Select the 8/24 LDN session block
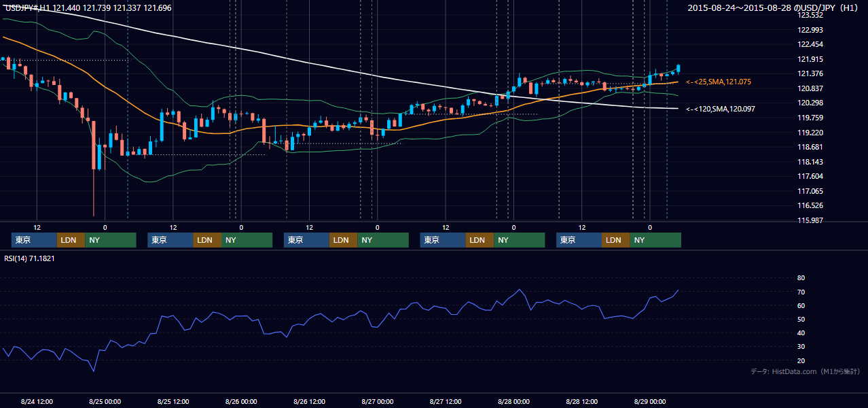868x408 pixels. [71, 240]
